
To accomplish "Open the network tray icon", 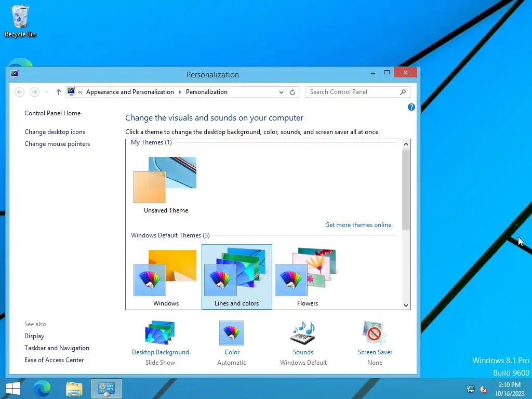I will coord(471,389).
